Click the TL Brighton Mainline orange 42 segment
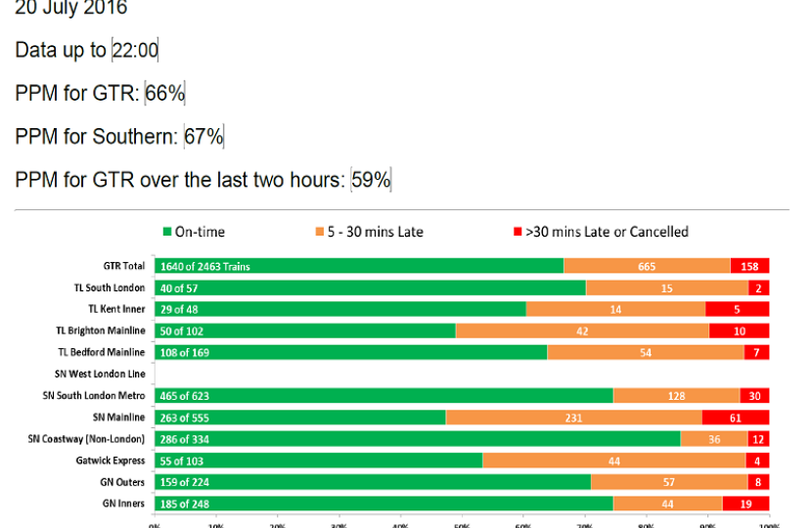 [x=582, y=330]
